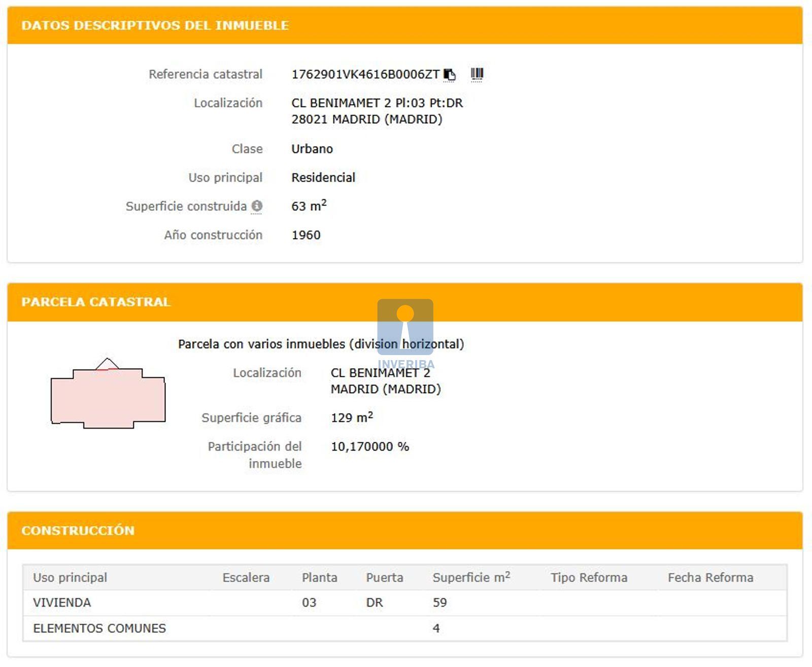
Task: Sort by the Uso principal column header
Action: tap(70, 578)
